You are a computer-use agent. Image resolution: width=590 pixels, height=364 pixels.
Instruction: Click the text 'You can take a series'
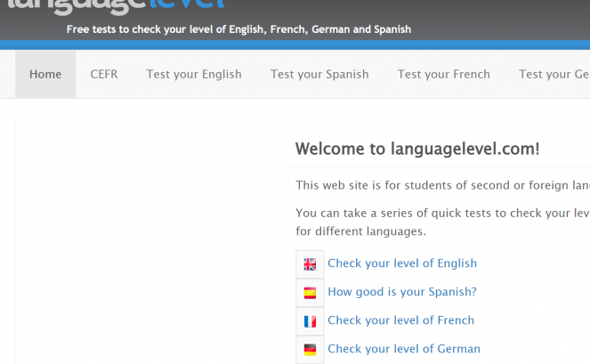tap(442, 213)
